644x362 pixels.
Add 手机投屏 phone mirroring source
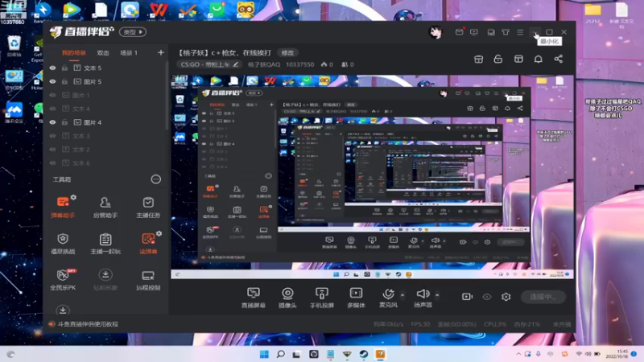(321, 298)
